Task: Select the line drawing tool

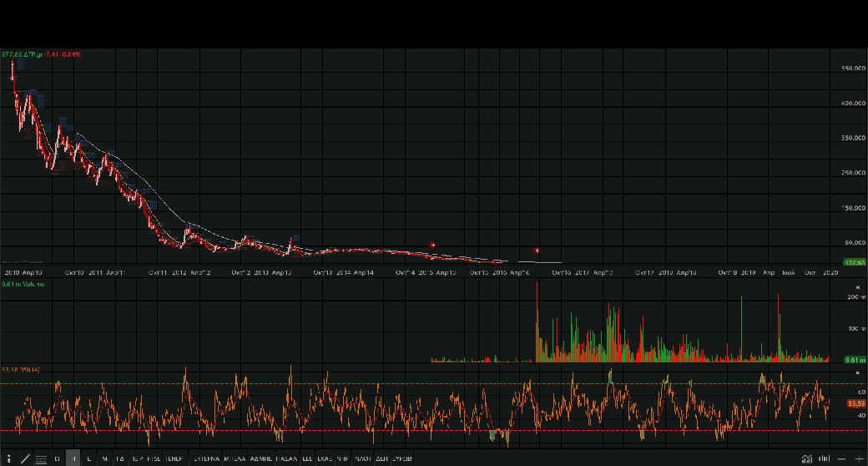Action: click(x=24, y=458)
